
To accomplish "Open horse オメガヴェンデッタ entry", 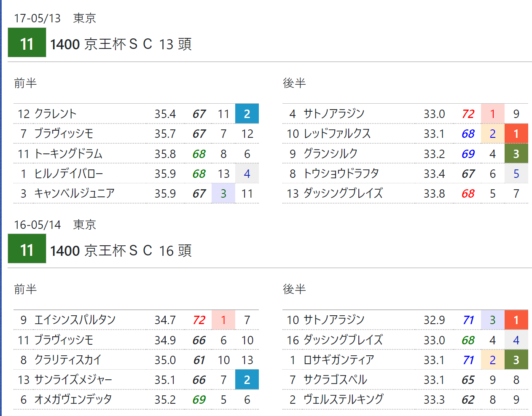I will click(x=73, y=400).
